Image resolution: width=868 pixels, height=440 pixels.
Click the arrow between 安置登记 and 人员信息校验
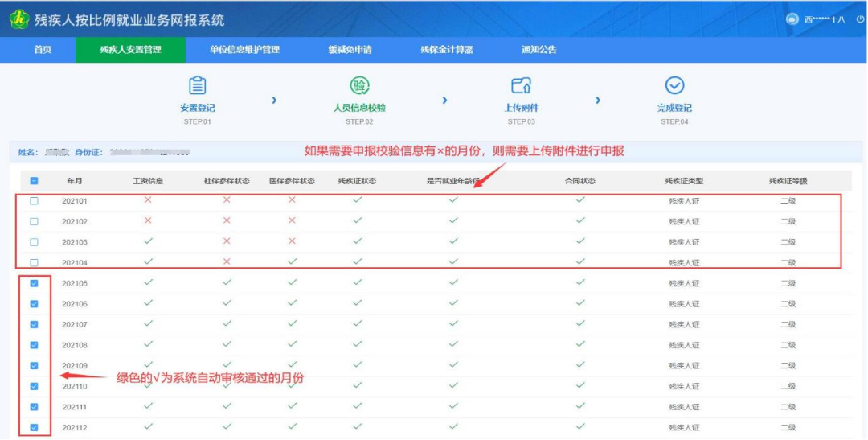tap(274, 101)
